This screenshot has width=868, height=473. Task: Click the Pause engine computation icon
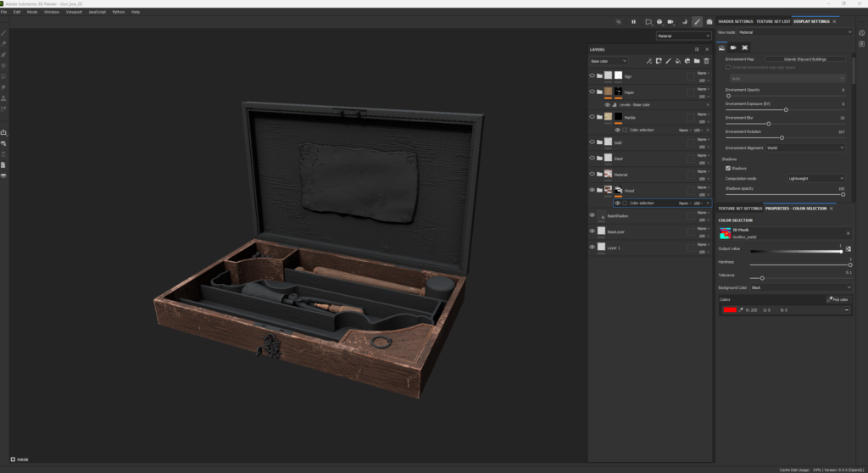633,22
